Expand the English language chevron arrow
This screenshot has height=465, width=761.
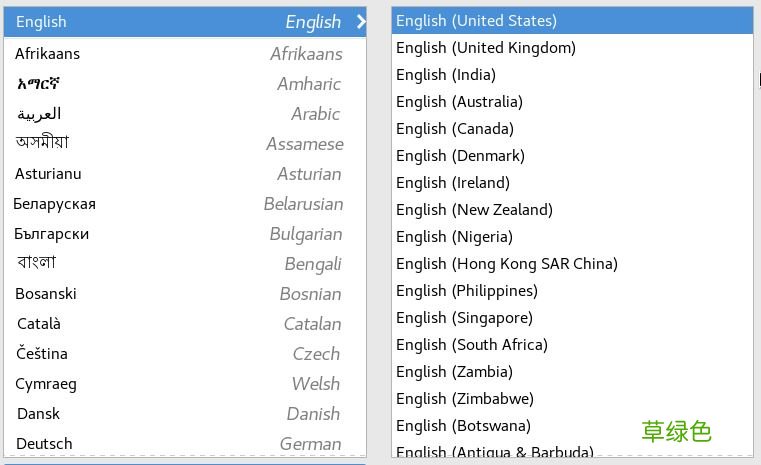coord(360,22)
